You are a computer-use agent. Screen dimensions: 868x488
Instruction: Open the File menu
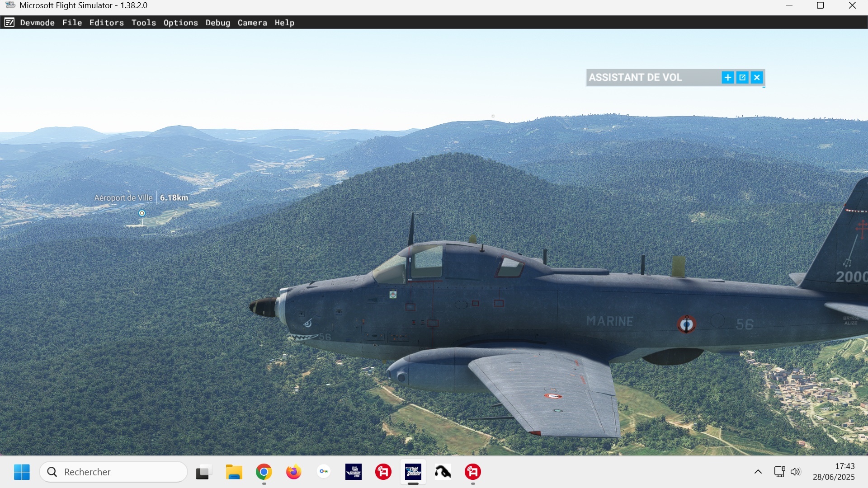[x=72, y=23]
